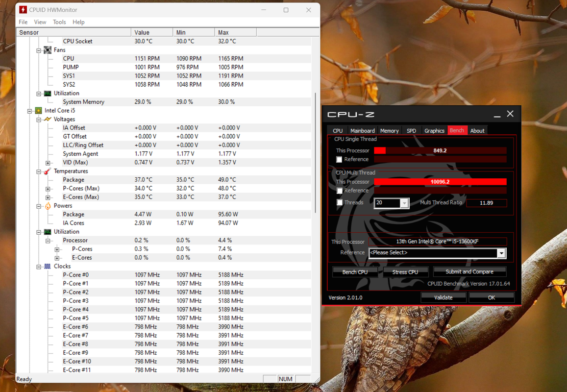Expand the P-Cores (Max) temperature node
Screen dimensions: 567x392
[48, 189]
